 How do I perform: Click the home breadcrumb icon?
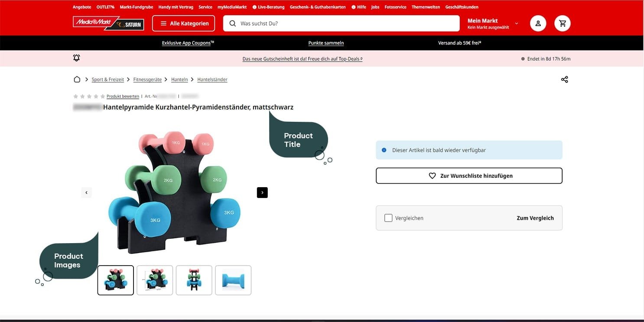[x=77, y=79]
